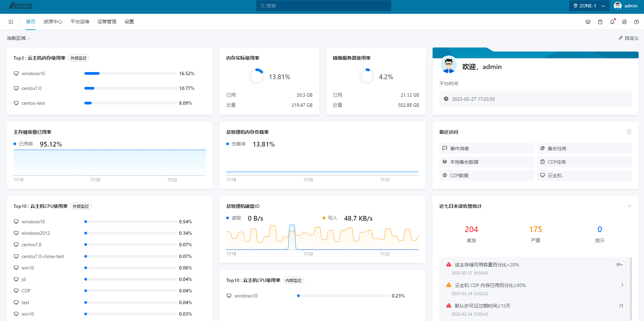
Task: Click the alarm list scrollbar
Action: pos(631,289)
